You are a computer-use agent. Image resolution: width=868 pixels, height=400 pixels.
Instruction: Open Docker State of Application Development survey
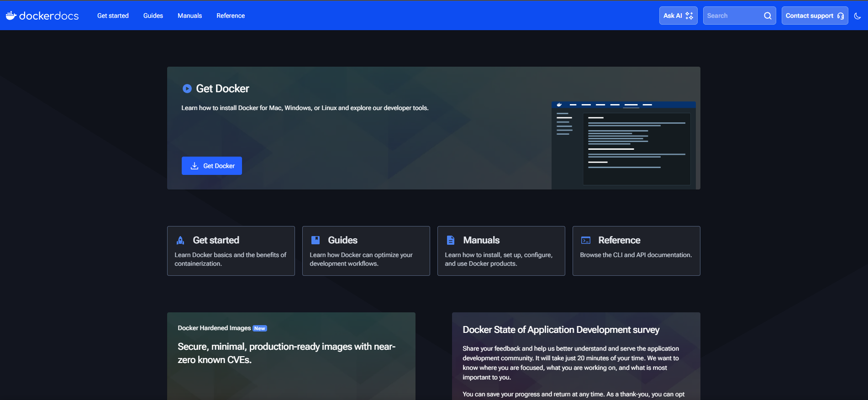(x=561, y=330)
